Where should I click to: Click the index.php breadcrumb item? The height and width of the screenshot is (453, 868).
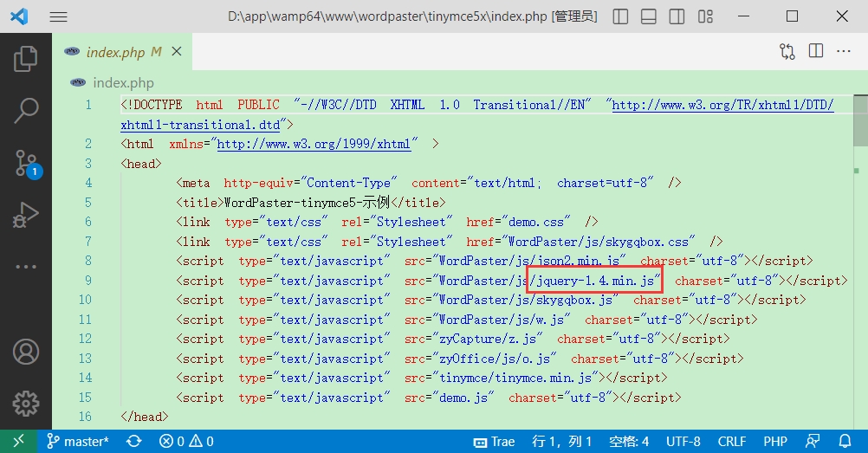123,83
